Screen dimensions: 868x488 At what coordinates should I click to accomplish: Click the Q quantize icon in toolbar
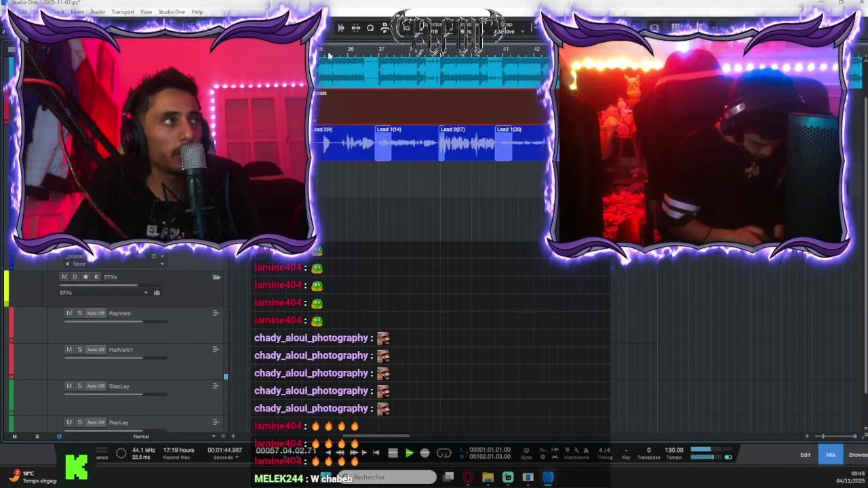coord(370,28)
